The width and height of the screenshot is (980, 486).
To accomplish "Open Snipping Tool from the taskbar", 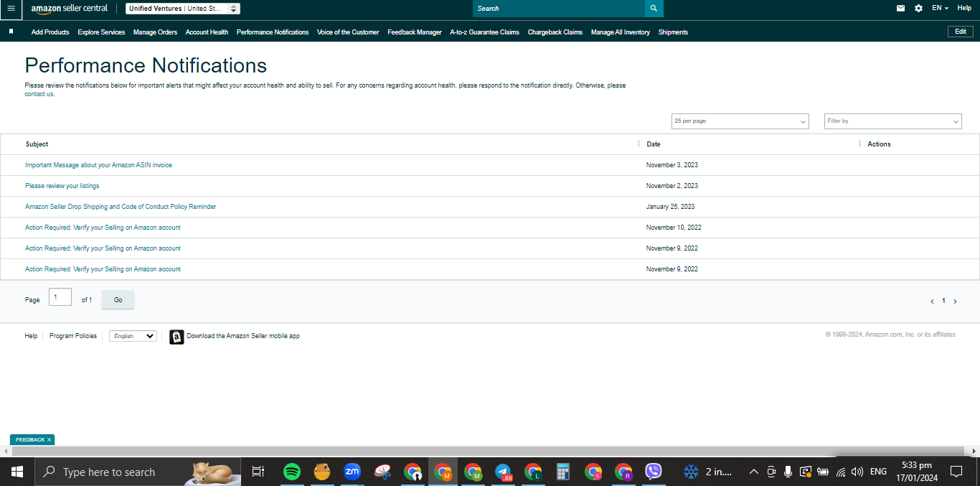I will 382,472.
